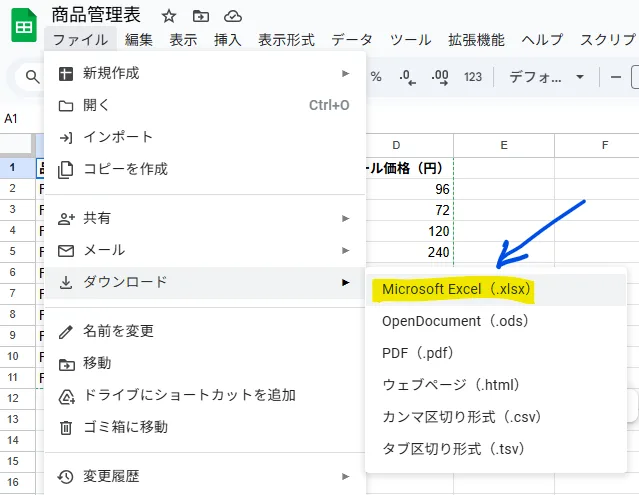This screenshot has height=495, width=639.
Task: Click the history clock icon beside 変更履歴
Action: [65, 476]
